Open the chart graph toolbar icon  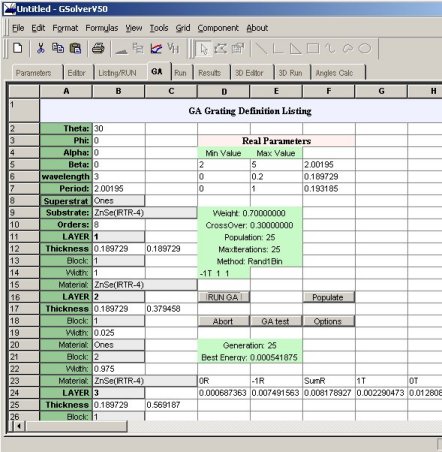tap(156, 49)
